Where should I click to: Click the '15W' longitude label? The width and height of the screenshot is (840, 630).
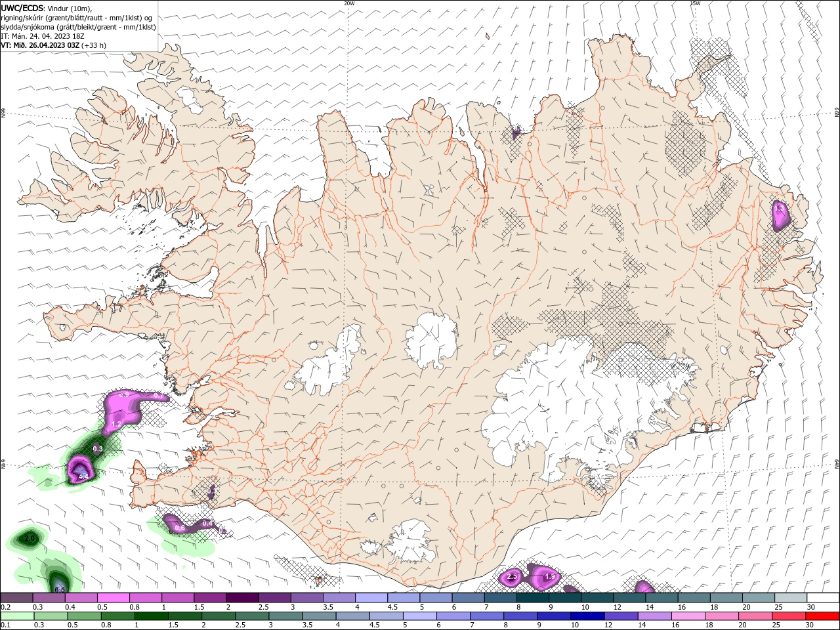(695, 3)
